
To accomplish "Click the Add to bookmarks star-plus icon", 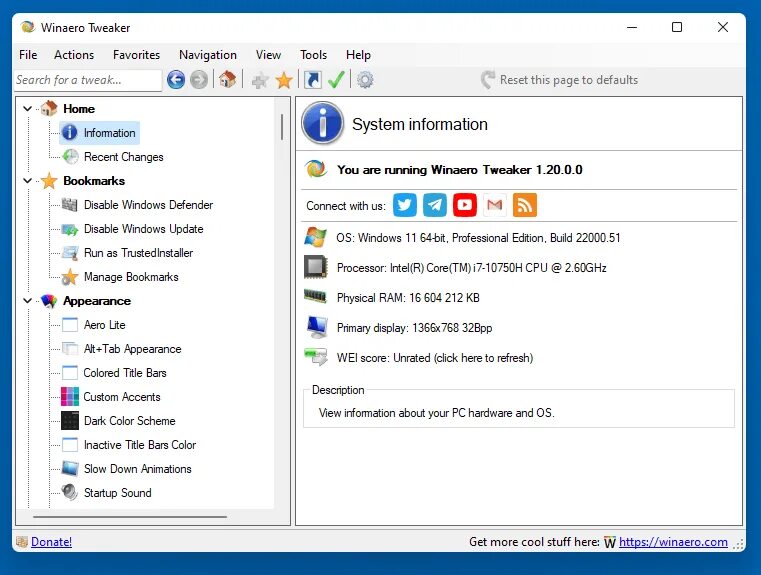I will point(260,80).
